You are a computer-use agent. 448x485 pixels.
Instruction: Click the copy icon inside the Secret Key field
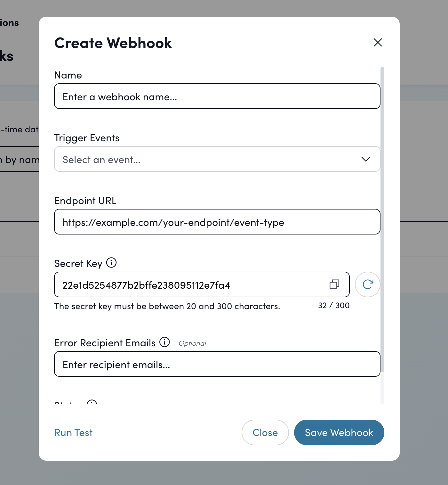point(334,284)
